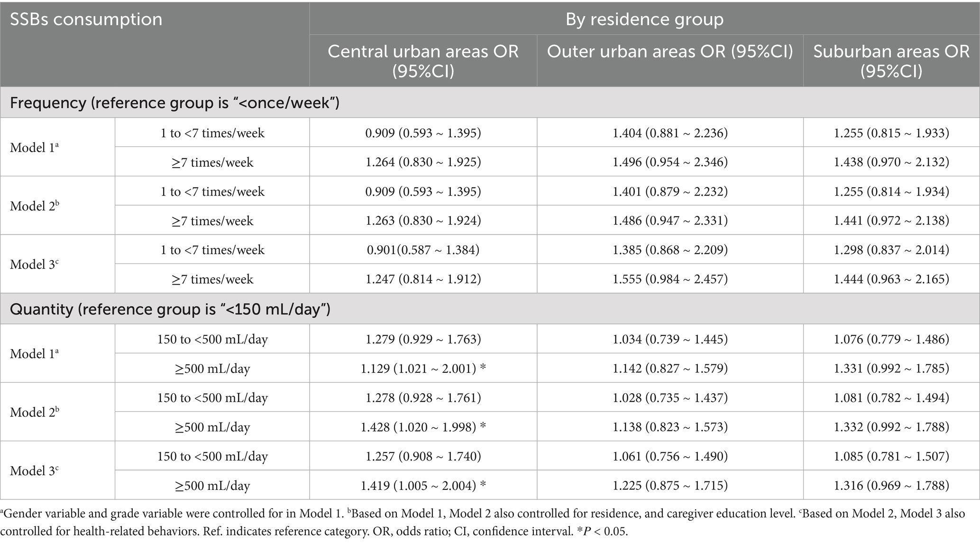Click 'Suburban areas OR (95%CI)' column header

pos(891,61)
